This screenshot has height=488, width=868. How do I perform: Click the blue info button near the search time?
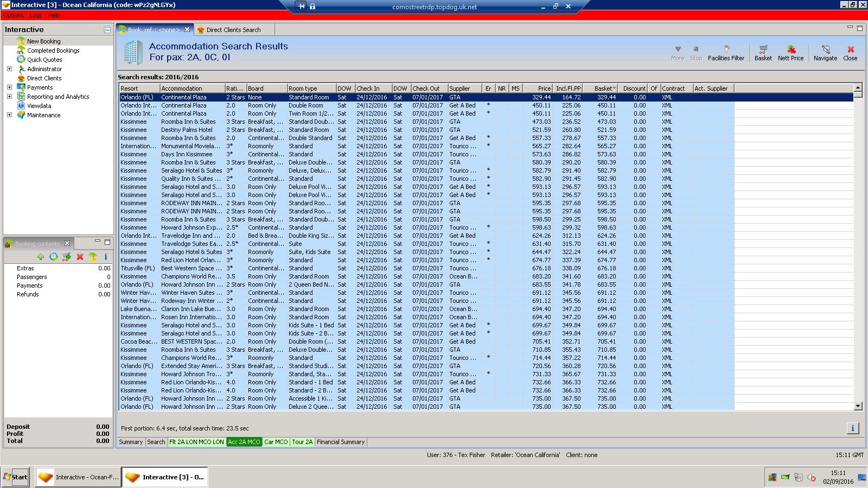pos(852,428)
